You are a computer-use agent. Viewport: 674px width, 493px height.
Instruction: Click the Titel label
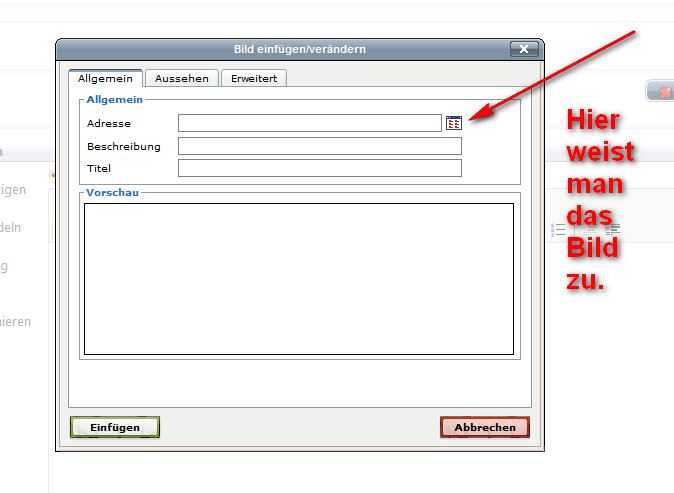tap(98, 168)
